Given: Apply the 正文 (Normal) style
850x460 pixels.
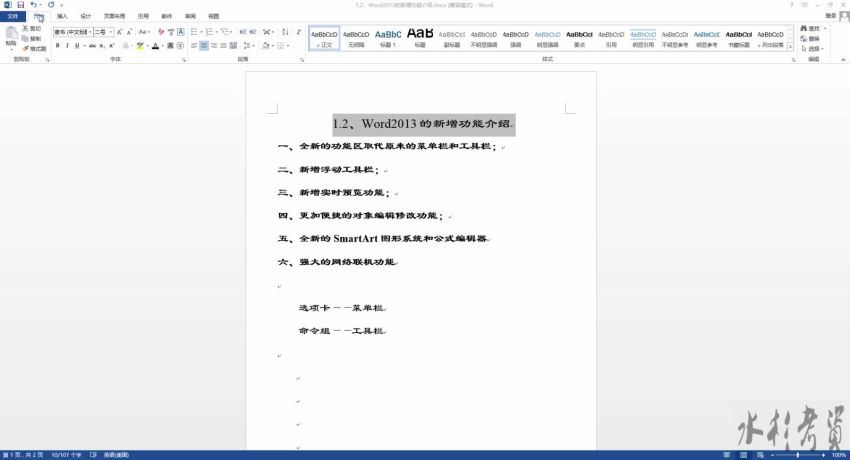Looking at the screenshot, I should pos(324,38).
